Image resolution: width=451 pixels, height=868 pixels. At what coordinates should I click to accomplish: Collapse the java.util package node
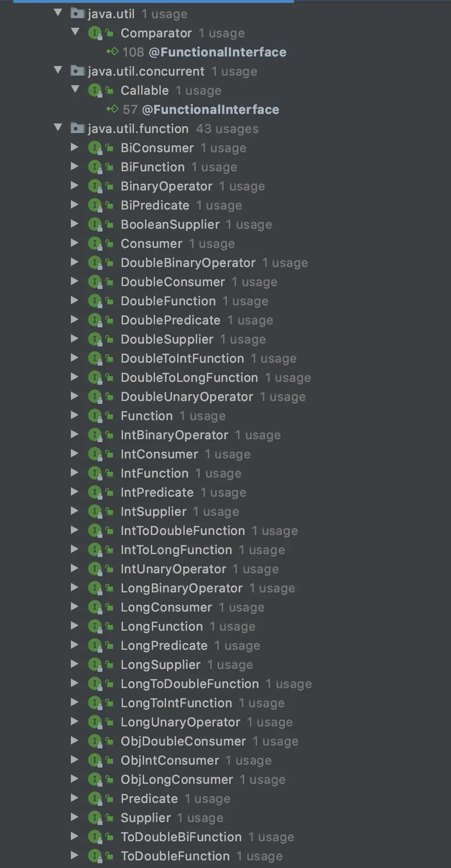point(58,13)
